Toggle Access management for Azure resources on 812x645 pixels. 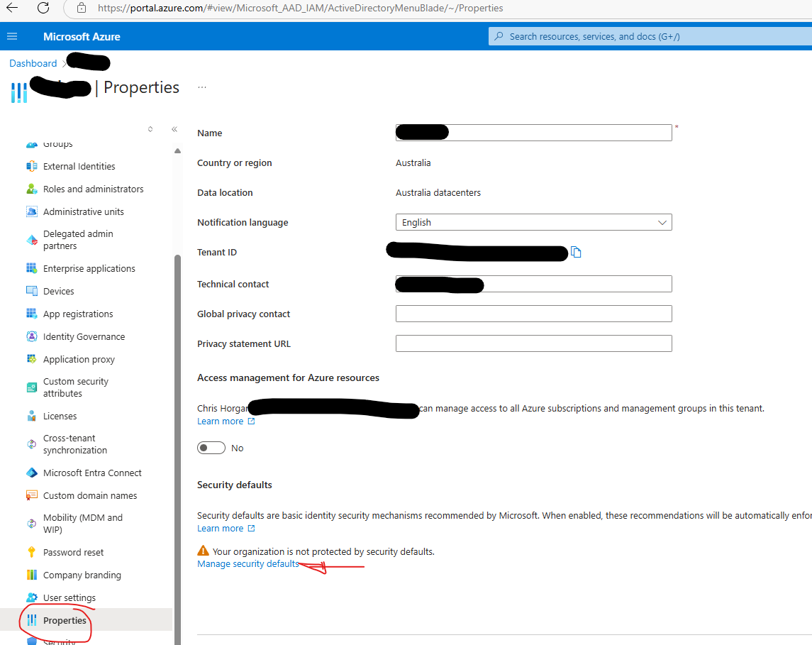(x=211, y=448)
